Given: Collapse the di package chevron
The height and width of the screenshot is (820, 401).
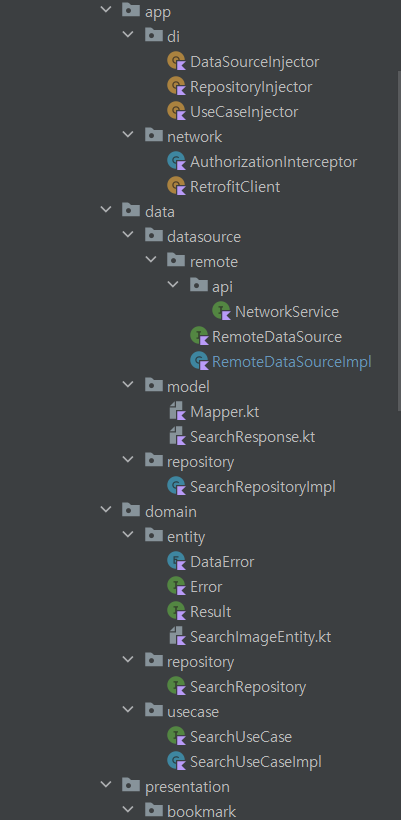Looking at the screenshot, I should click(x=128, y=36).
